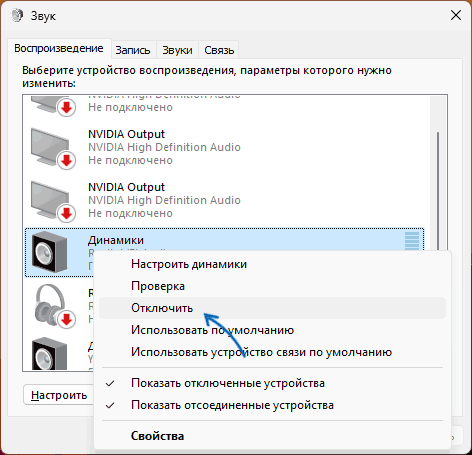Click the Sound dialog speaker icon in title bar
This screenshot has height=455, width=472.
[x=17, y=16]
